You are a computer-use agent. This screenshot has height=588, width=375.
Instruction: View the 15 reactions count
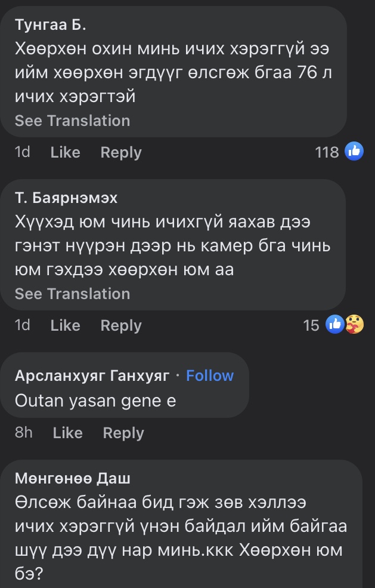[x=311, y=325]
